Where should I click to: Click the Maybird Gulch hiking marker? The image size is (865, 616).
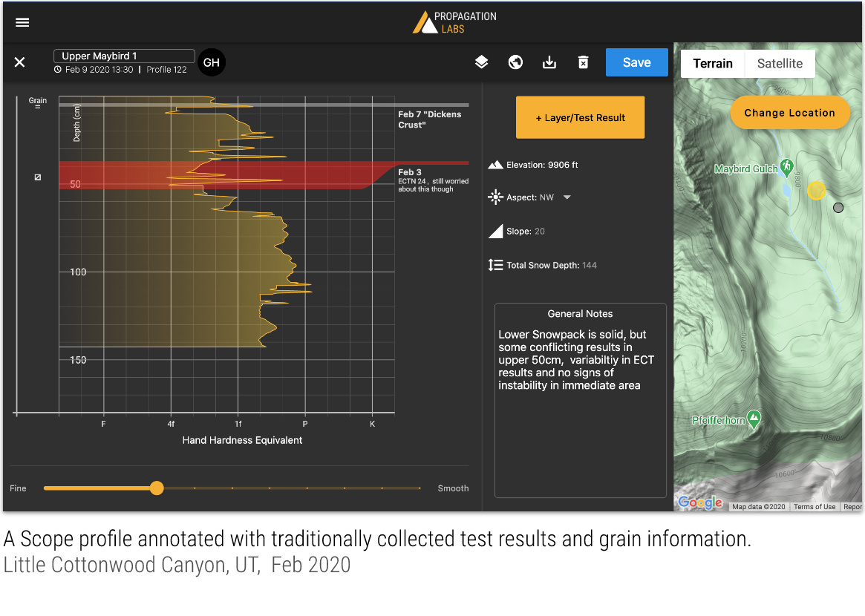pos(786,166)
